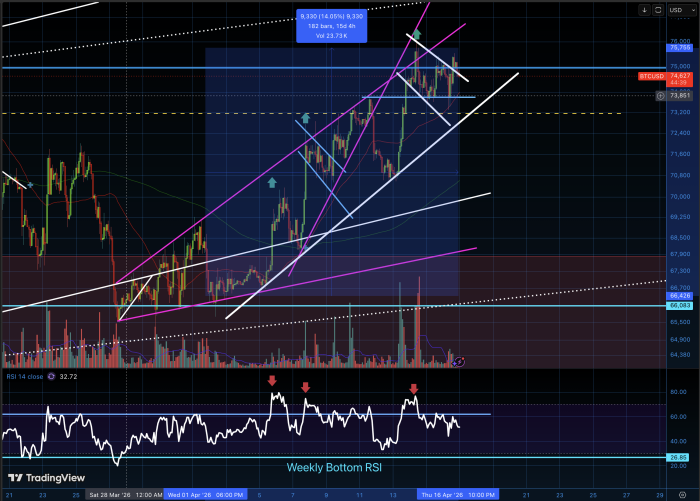Click the plus icon beside price 73,851
Image resolution: width=700 pixels, height=501 pixels.
pos(660,95)
